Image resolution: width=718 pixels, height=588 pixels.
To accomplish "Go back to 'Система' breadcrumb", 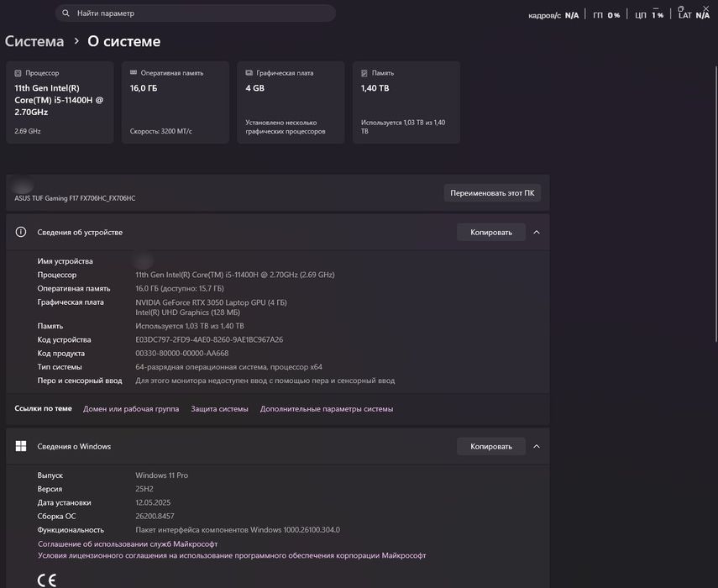I will 34,41.
